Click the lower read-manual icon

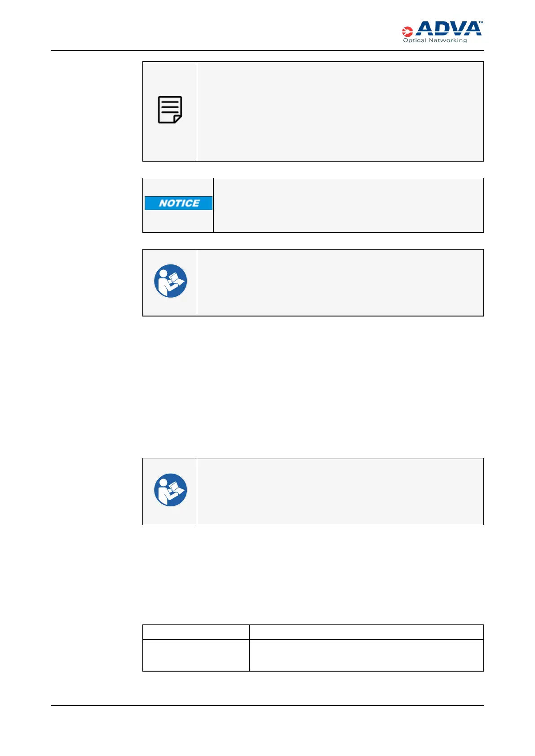[170, 490]
